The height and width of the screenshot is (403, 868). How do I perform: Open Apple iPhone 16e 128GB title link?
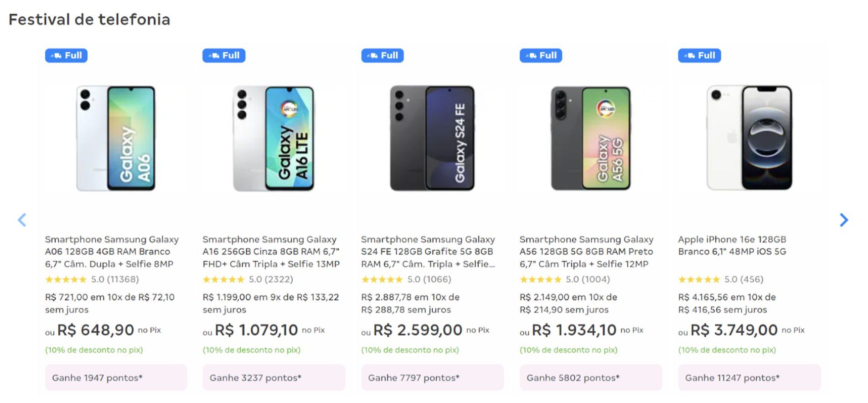(732, 245)
